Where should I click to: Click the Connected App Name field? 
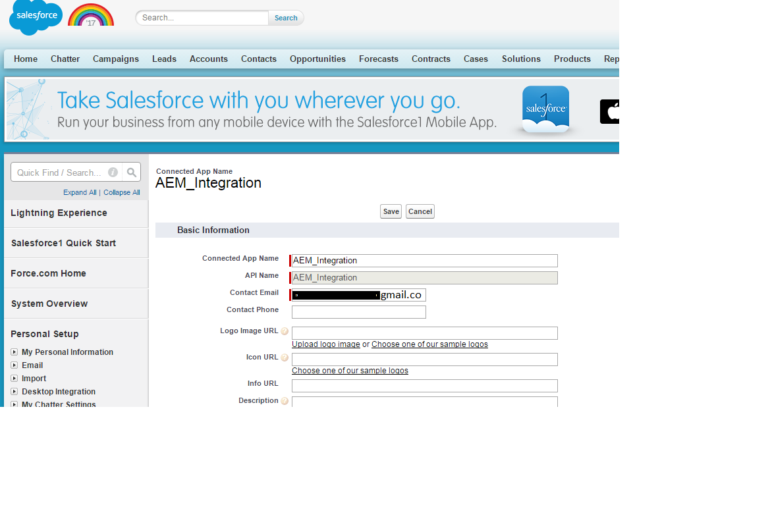point(425,261)
